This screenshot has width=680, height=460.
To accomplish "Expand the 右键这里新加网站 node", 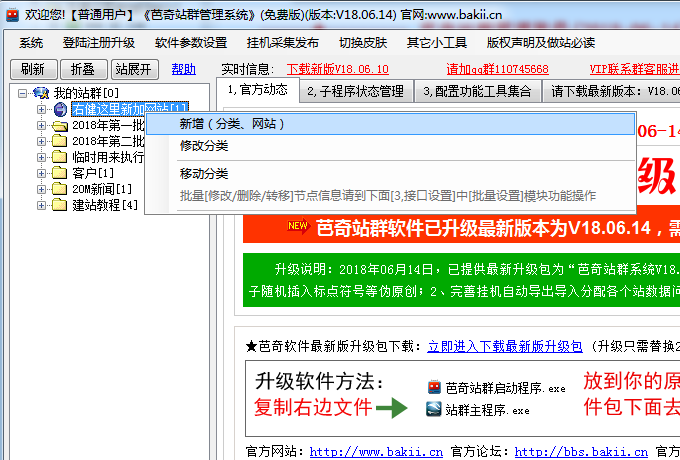I will pyautogui.click(x=42, y=109).
